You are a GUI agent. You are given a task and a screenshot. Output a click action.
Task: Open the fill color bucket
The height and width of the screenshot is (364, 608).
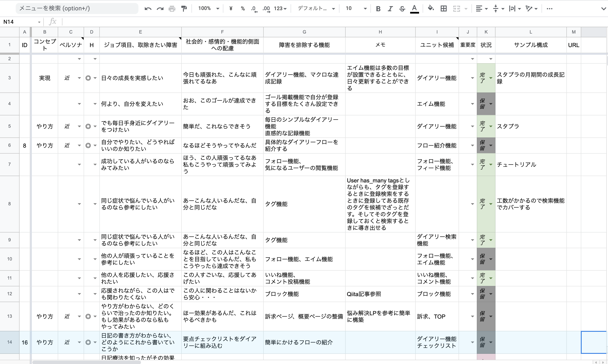pos(431,8)
